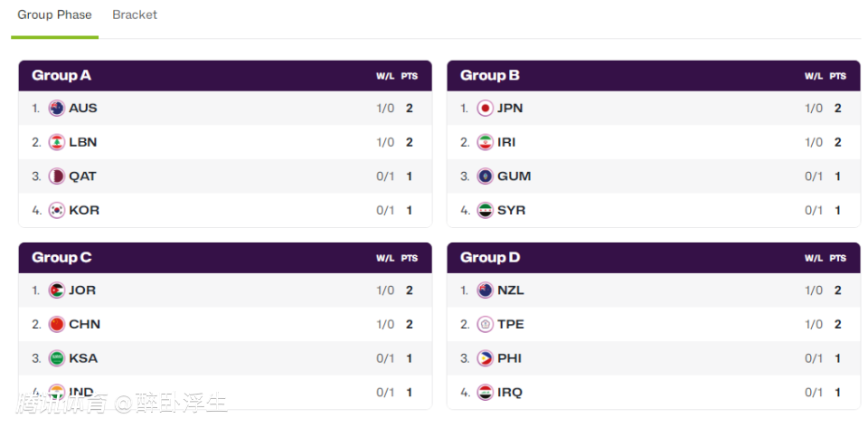This screenshot has height=428, width=868.
Task: Select the Group Phase tab
Action: tap(54, 14)
